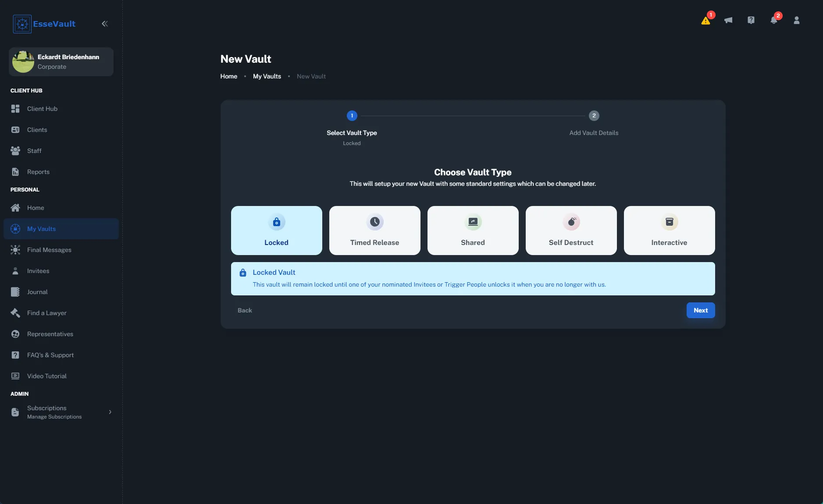This screenshot has height=504, width=823.
Task: Click the Back button
Action: tap(245, 310)
